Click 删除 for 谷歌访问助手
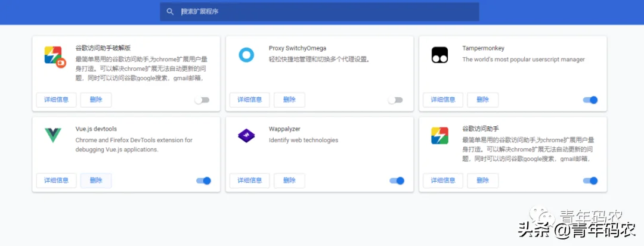This screenshot has height=246, width=644. pos(483,181)
